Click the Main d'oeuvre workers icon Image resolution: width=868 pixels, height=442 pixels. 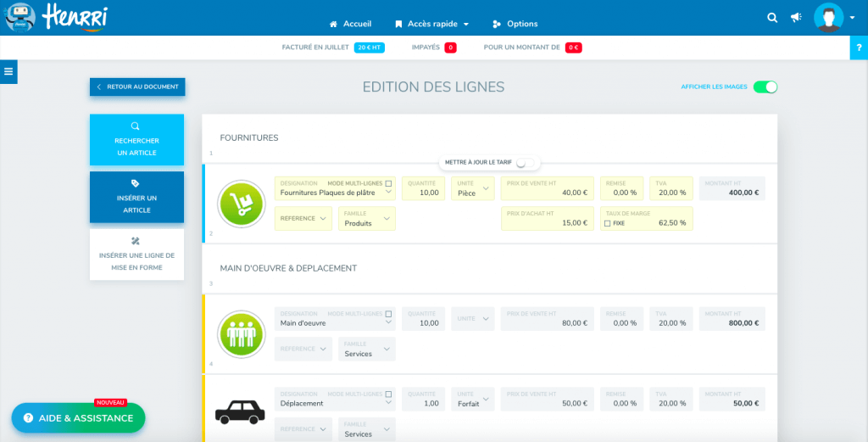click(x=242, y=333)
